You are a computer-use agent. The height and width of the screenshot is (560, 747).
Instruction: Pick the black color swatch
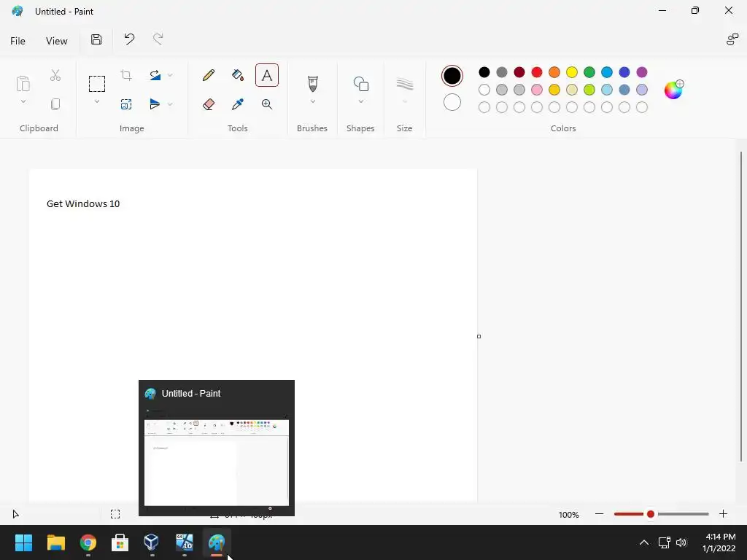484,72
